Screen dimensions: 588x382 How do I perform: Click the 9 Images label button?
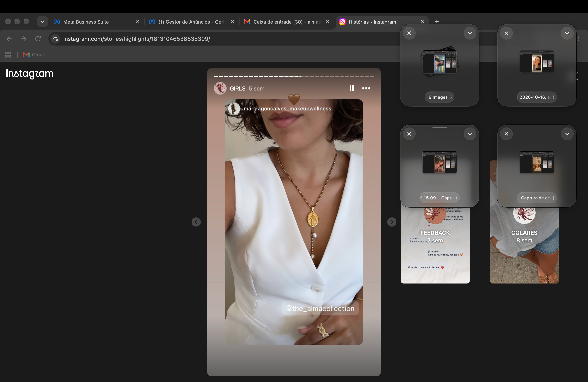(x=440, y=97)
